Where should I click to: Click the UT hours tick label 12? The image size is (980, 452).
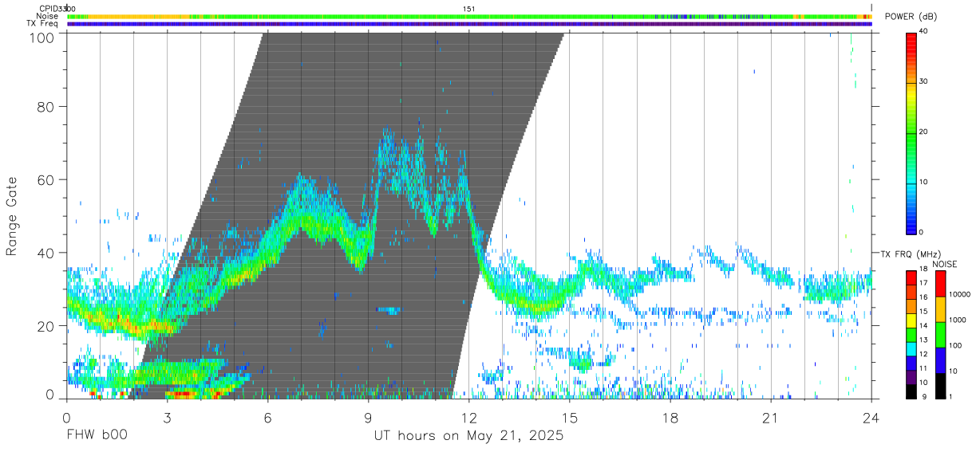click(468, 417)
